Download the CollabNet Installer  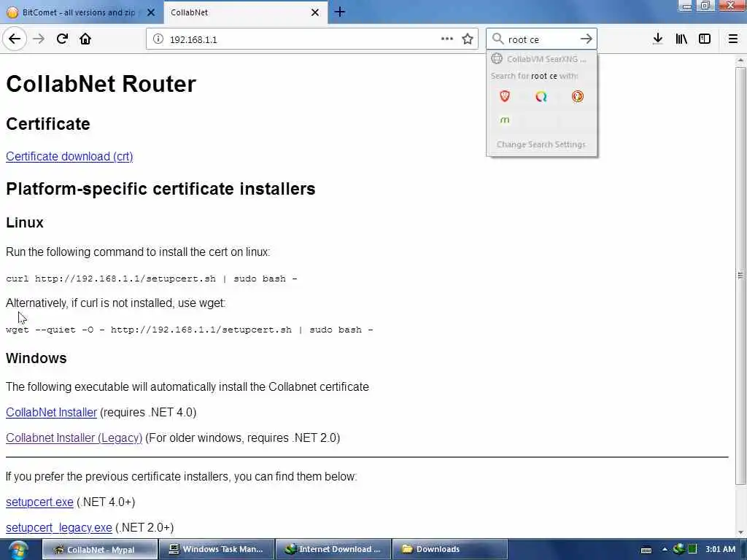tap(52, 413)
